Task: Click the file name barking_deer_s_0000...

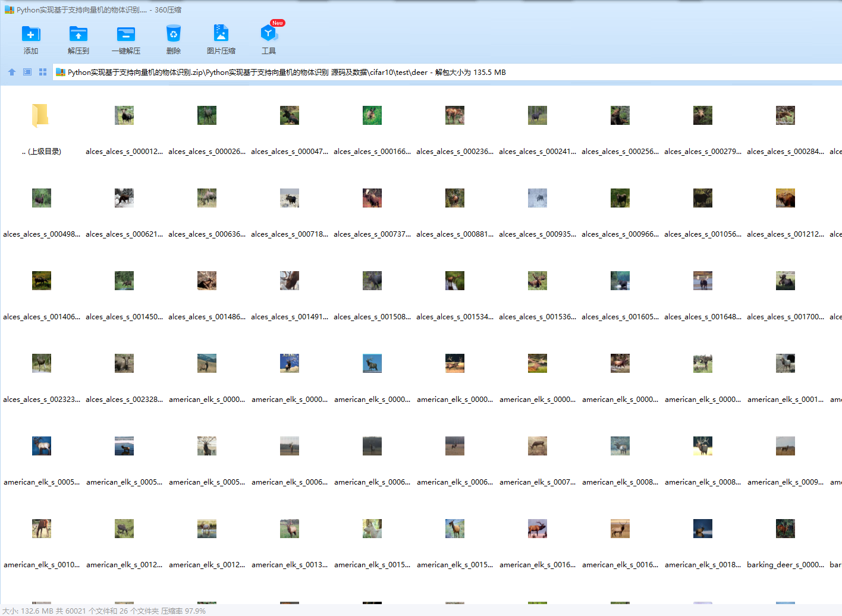Action: click(x=786, y=565)
